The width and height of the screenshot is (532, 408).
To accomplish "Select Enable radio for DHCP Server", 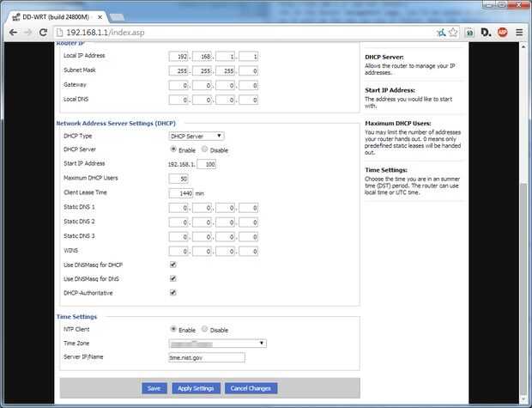I will click(x=173, y=149).
